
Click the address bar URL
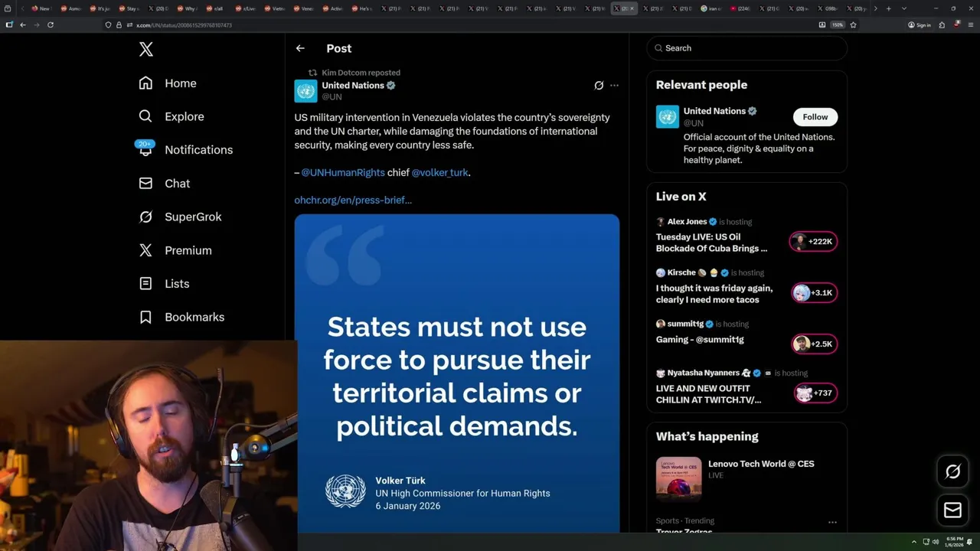[x=184, y=24]
